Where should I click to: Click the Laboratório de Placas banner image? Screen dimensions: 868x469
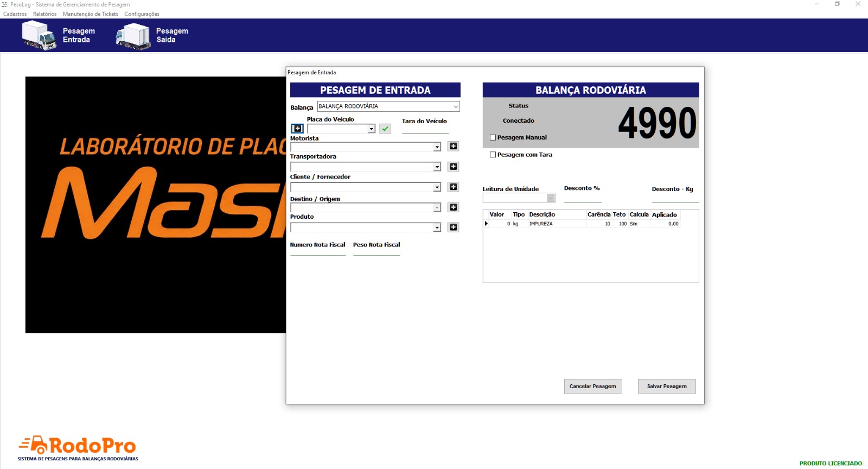tap(156, 205)
